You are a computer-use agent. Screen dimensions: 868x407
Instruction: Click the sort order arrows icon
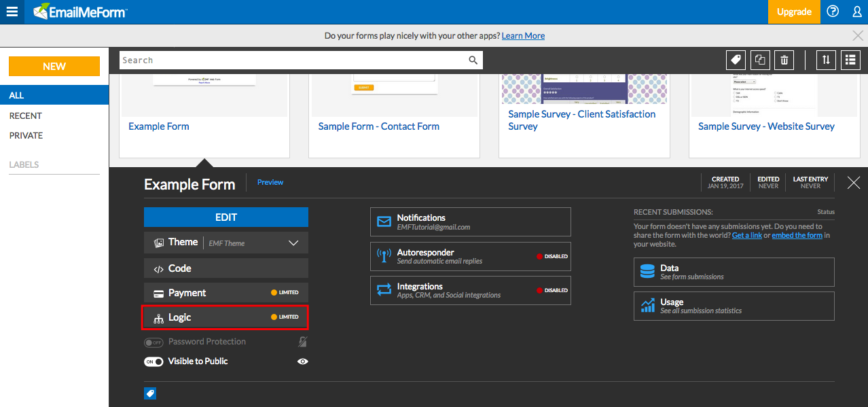coord(826,60)
